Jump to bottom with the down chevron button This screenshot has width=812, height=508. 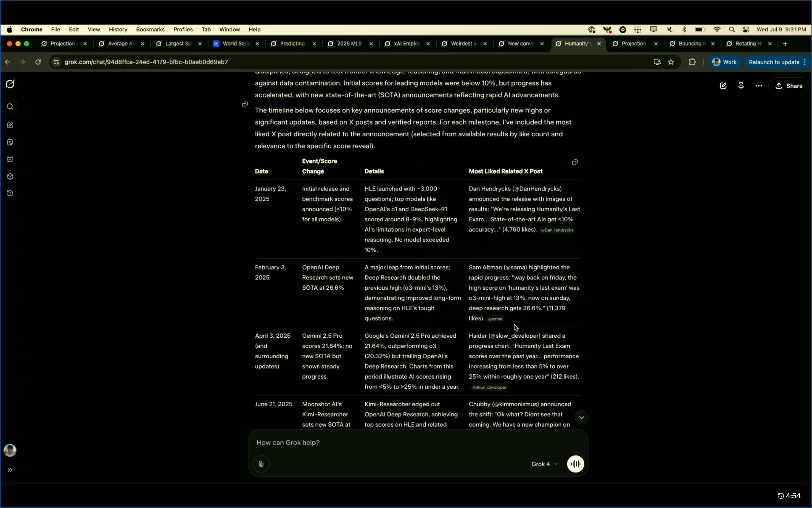[x=581, y=418]
